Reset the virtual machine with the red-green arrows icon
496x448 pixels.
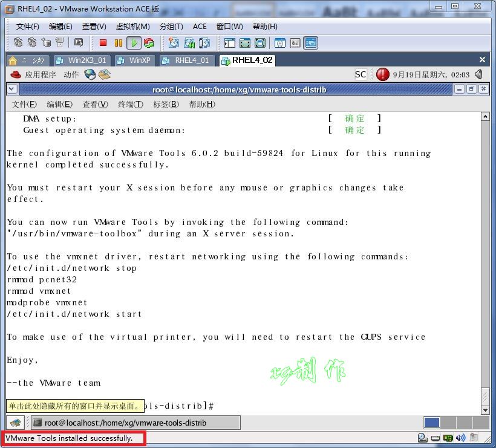tap(149, 43)
